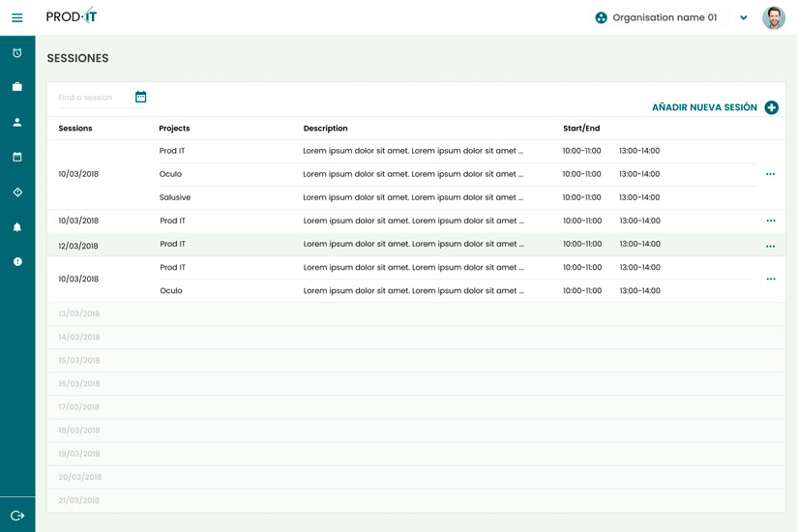Click Añadir Nueva Sesión button

tap(714, 107)
